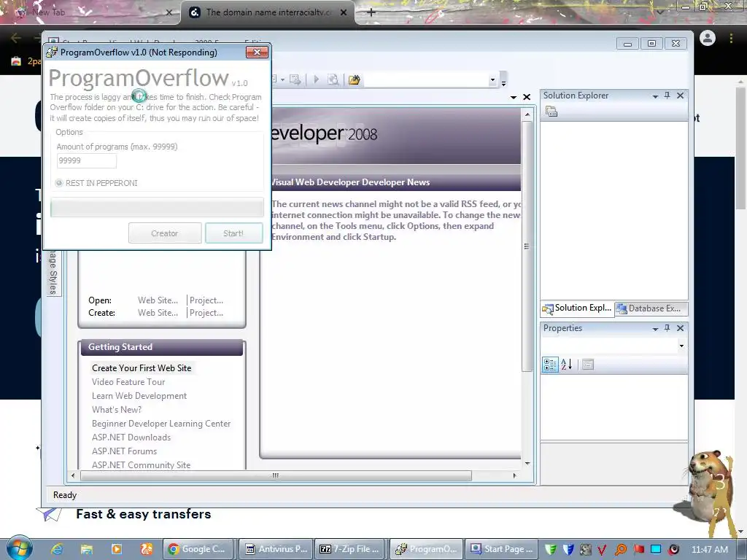Image resolution: width=747 pixels, height=560 pixels.
Task: Click the taskbar clock showing 11:47 AM
Action: [709, 550]
